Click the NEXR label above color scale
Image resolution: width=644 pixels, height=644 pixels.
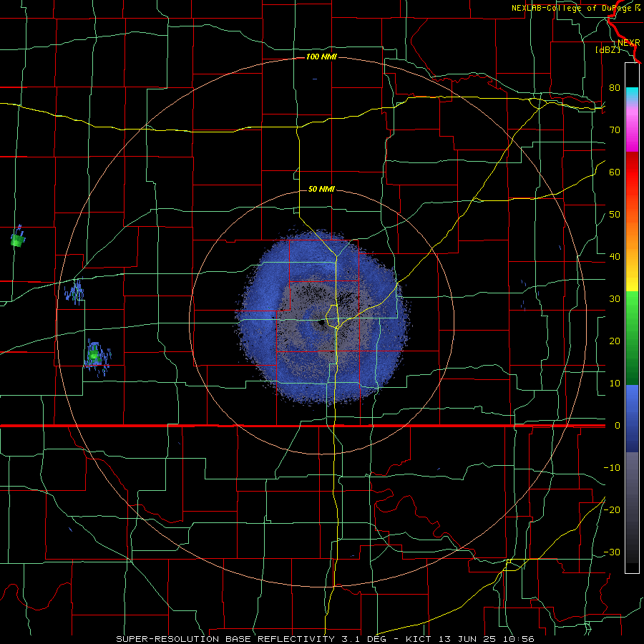(x=628, y=43)
